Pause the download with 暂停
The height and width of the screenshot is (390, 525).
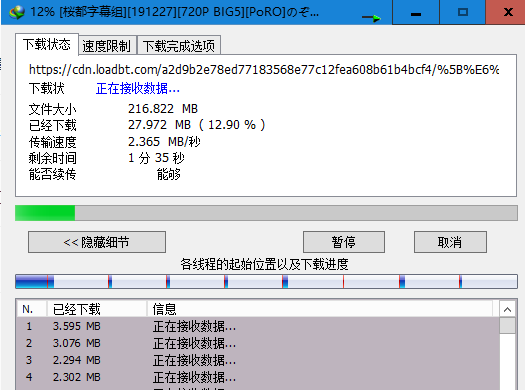point(344,242)
